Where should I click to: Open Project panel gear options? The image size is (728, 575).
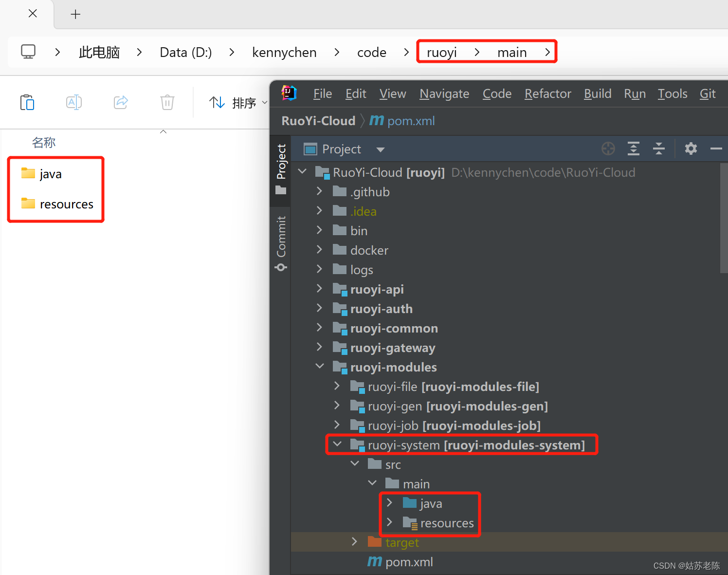tap(691, 148)
